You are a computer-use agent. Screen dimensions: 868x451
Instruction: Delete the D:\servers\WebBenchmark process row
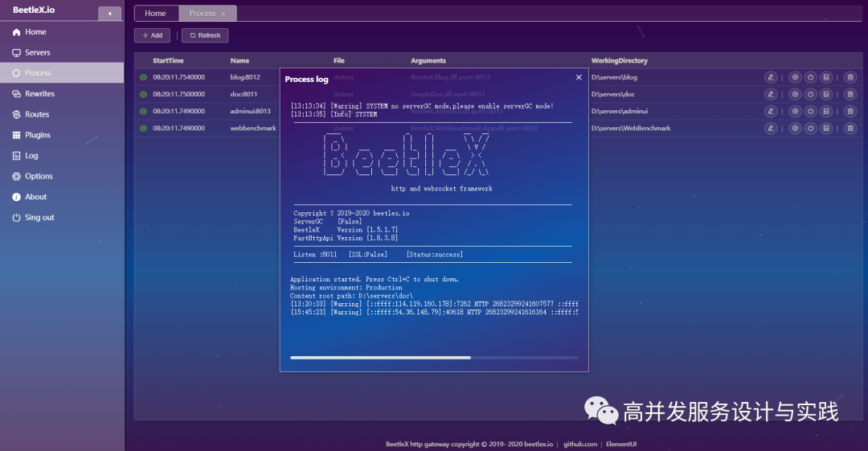[x=851, y=128]
